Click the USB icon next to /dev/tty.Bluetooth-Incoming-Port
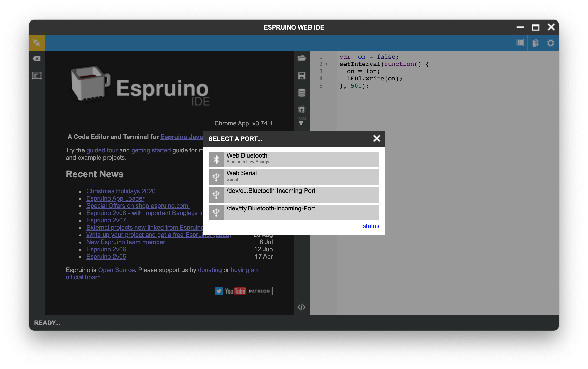This screenshot has height=369, width=588. (x=216, y=212)
